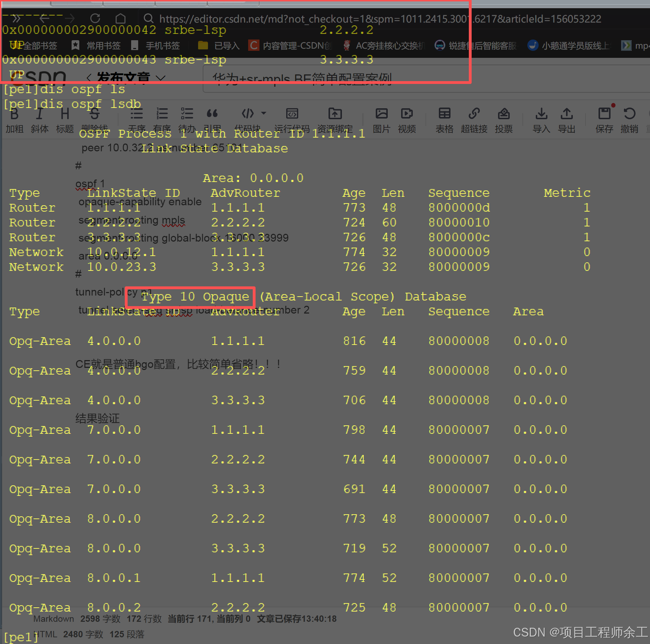Save the article with the 保存 icon
This screenshot has width=650, height=644.
(604, 120)
